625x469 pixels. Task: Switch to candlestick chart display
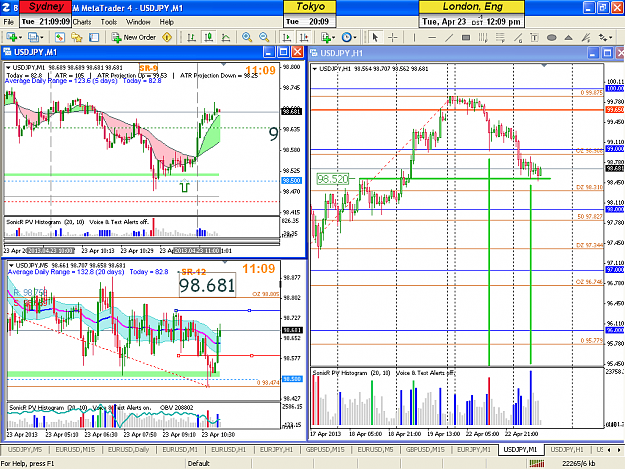(208, 37)
